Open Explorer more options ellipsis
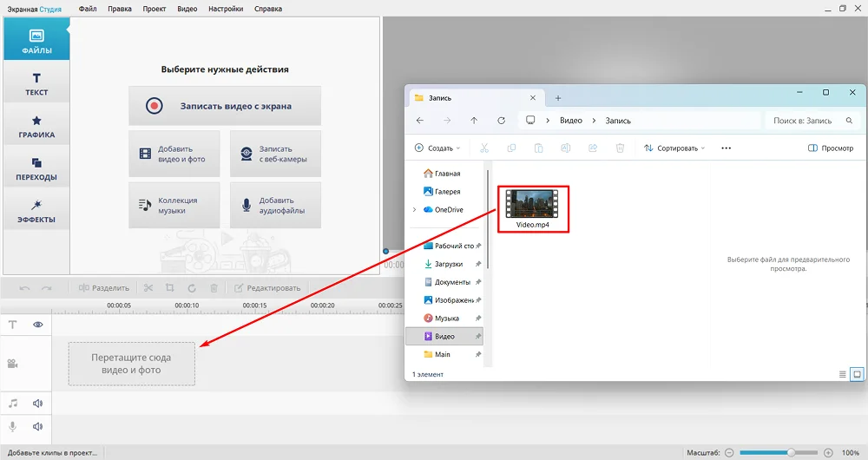Image resolution: width=868 pixels, height=460 pixels. pyautogui.click(x=727, y=148)
